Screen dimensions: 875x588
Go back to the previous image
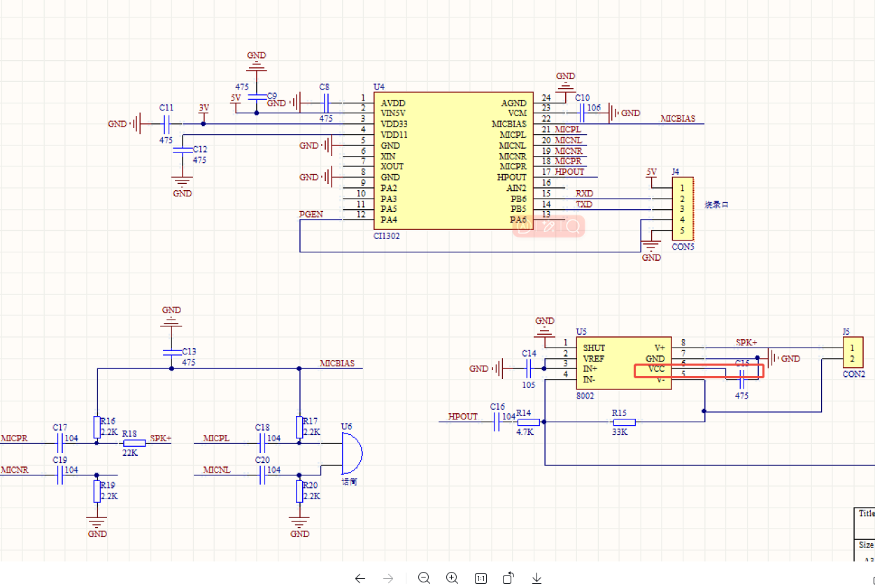point(360,578)
